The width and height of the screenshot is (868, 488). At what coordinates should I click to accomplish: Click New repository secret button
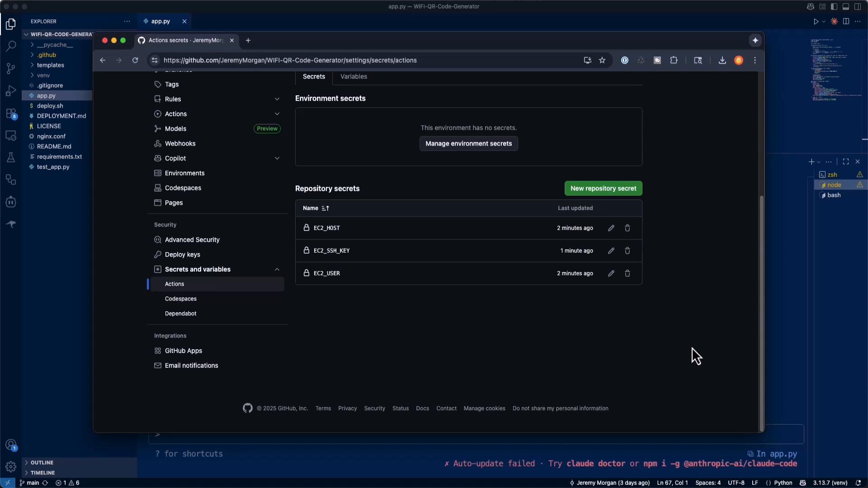[603, 188]
